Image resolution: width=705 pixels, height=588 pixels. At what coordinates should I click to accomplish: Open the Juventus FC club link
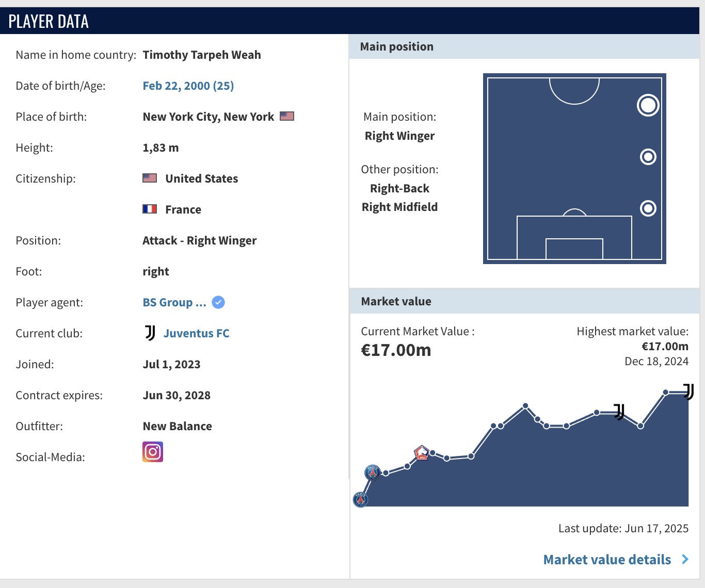[196, 333]
